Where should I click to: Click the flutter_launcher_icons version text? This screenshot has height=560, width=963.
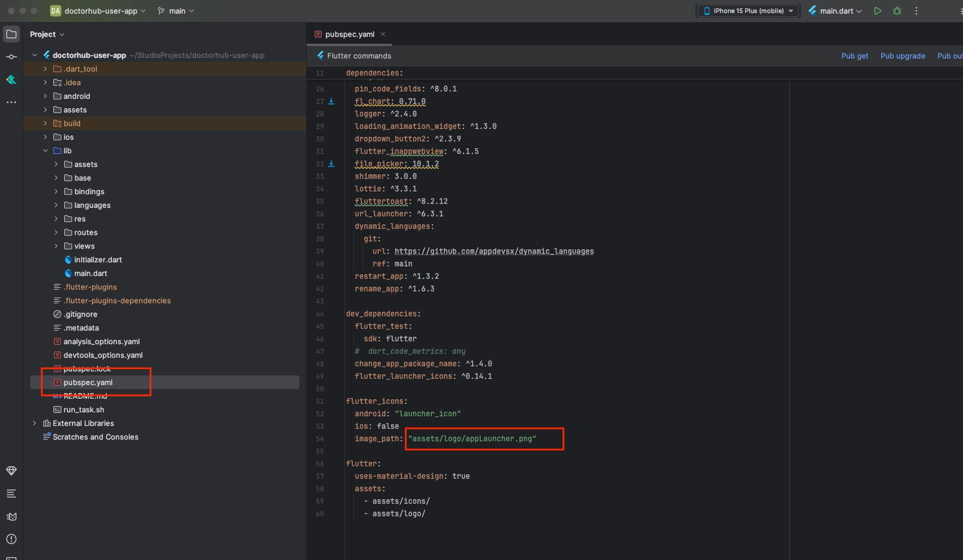click(x=477, y=376)
